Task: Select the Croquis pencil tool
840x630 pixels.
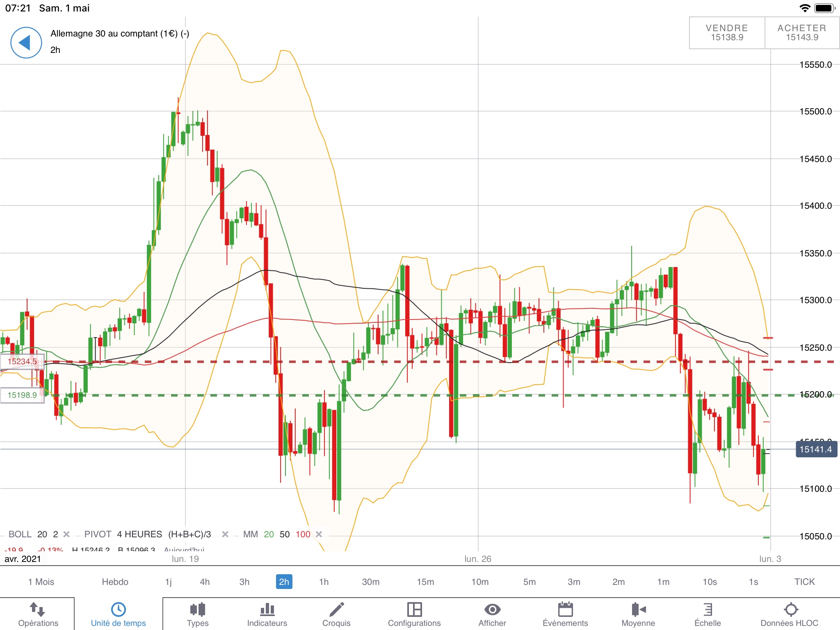Action: pyautogui.click(x=336, y=609)
